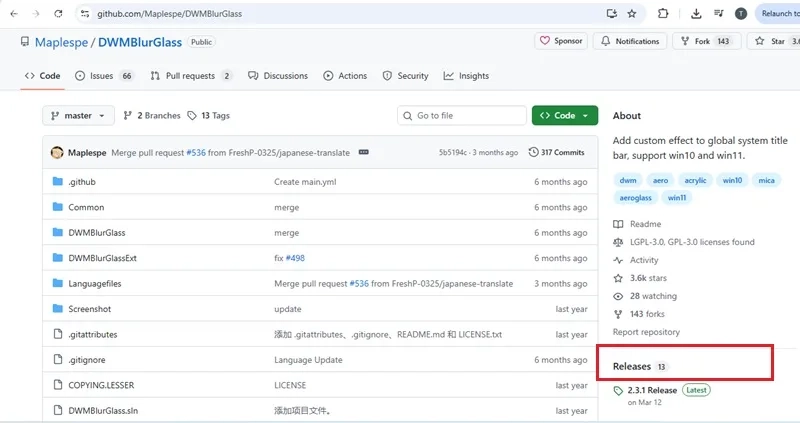800x423 pixels.
Task: Open the browser downloads icon
Action: (x=696, y=14)
